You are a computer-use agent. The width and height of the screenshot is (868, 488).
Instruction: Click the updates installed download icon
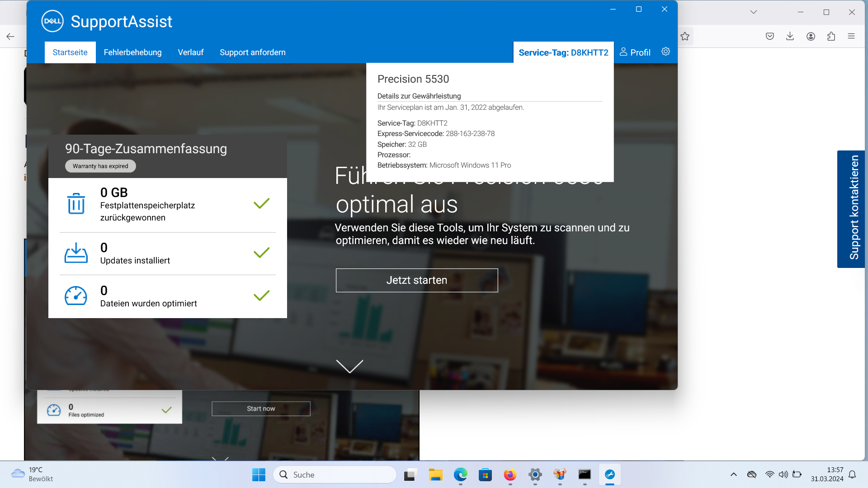point(76,253)
